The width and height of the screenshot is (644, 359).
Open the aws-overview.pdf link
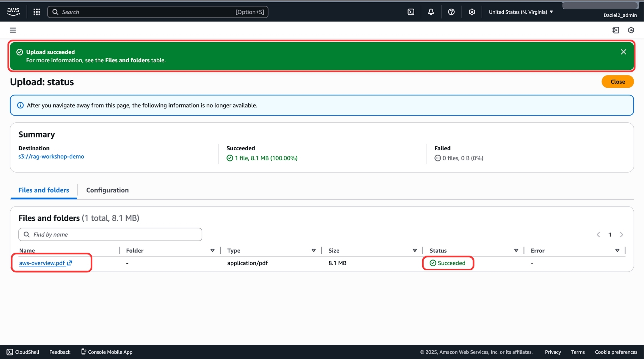coord(42,263)
